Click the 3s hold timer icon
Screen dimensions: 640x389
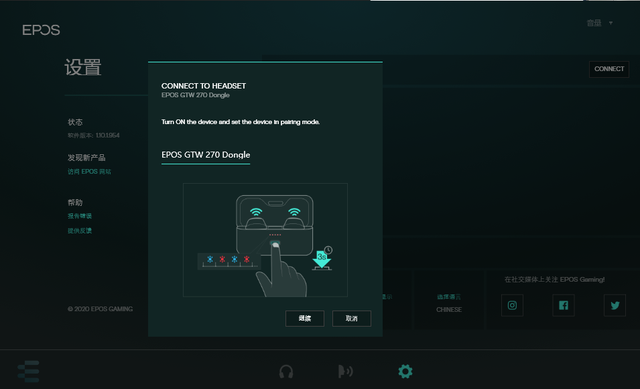tap(322, 258)
